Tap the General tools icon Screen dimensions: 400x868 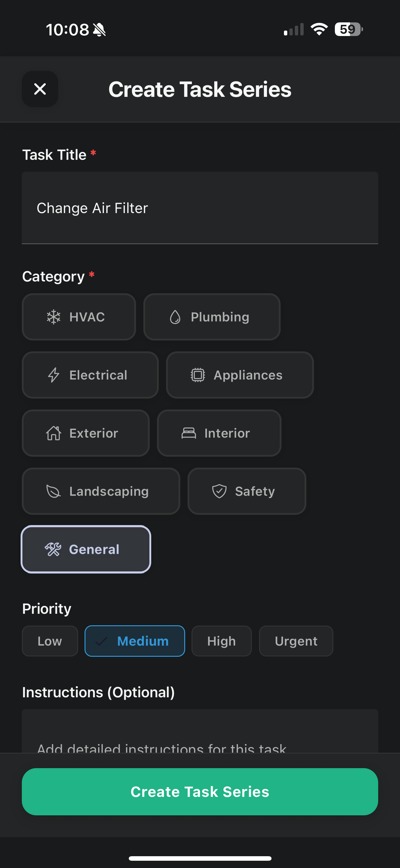click(x=53, y=549)
